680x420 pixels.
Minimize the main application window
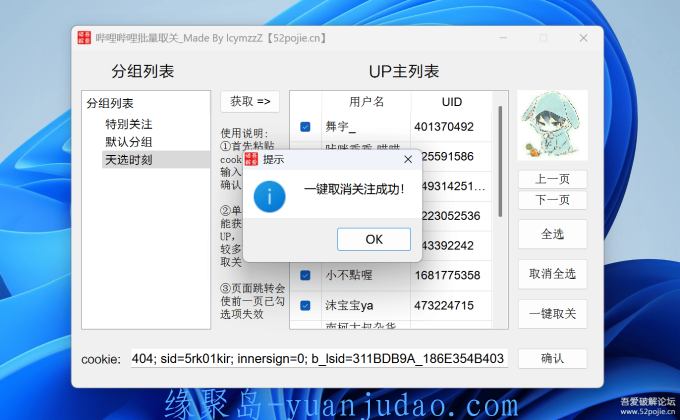(x=503, y=38)
